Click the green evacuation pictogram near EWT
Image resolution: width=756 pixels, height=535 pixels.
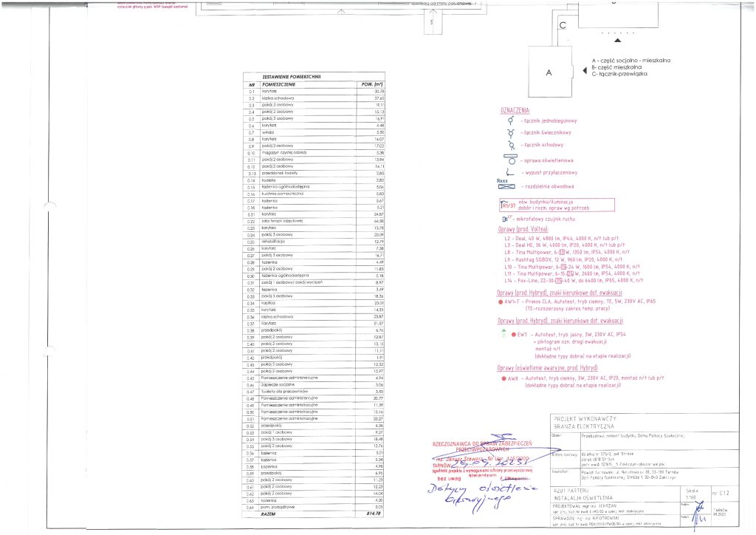504,333
